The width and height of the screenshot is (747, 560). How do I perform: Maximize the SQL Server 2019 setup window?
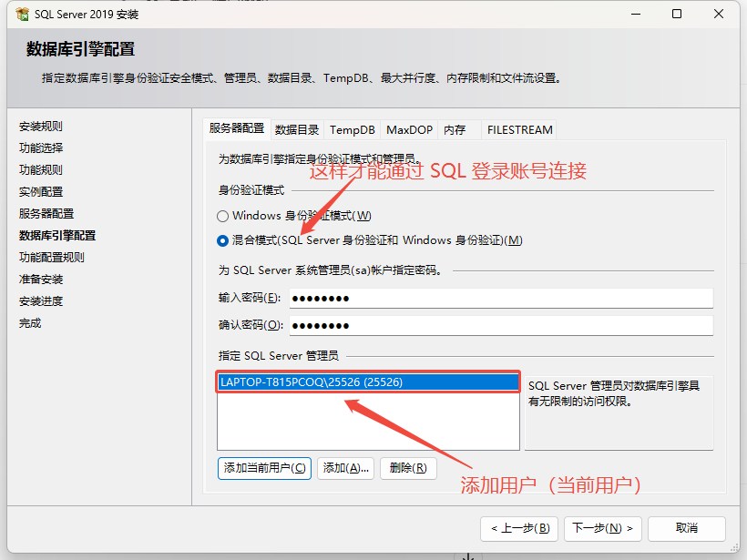coord(677,15)
